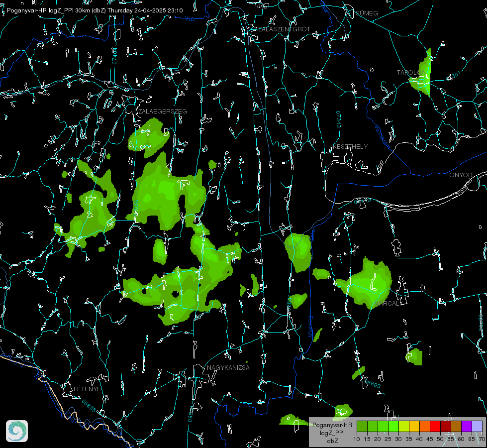Click the Poganyvar-HR text in the legend
Viewport: 487px width, 448px height.
[x=332, y=425]
